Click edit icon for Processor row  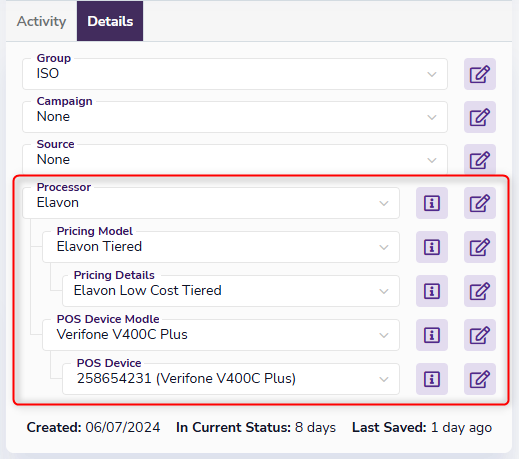[x=480, y=203]
